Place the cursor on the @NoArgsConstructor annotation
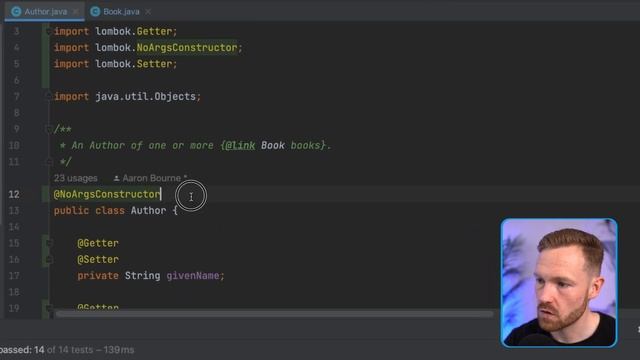The image size is (640, 360). pyautogui.click(x=107, y=194)
